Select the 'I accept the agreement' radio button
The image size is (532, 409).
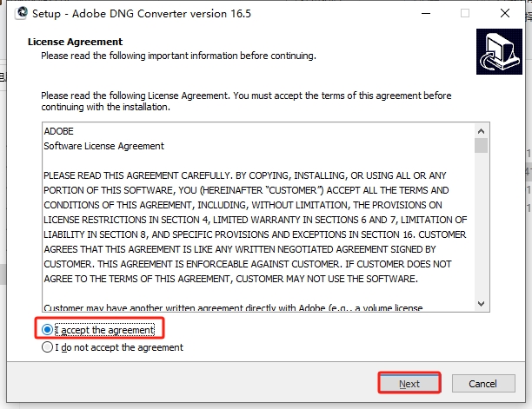point(47,329)
